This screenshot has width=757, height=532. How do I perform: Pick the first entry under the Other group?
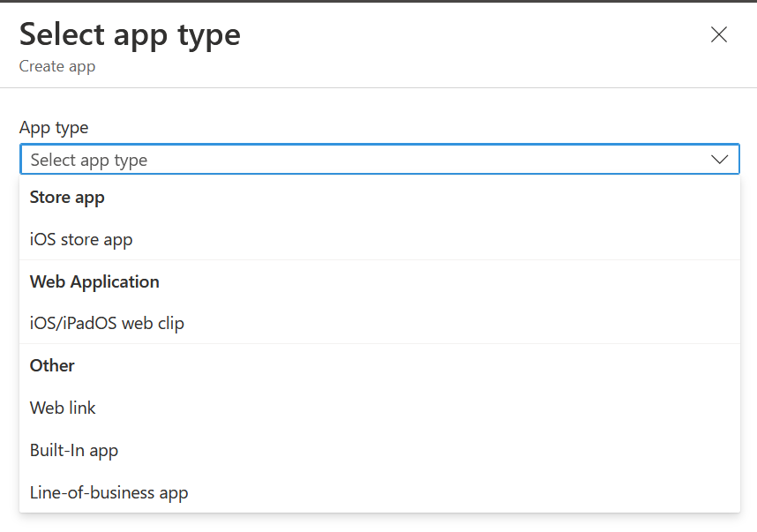point(63,408)
